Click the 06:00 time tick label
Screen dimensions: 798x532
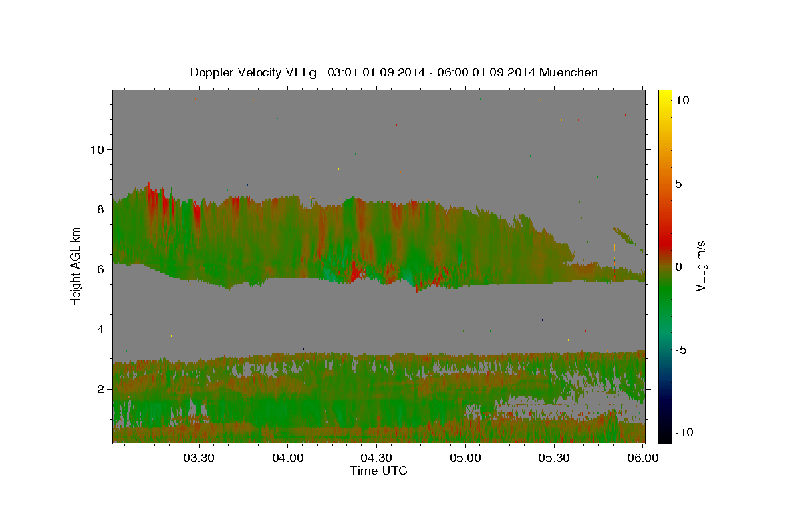click(x=643, y=458)
